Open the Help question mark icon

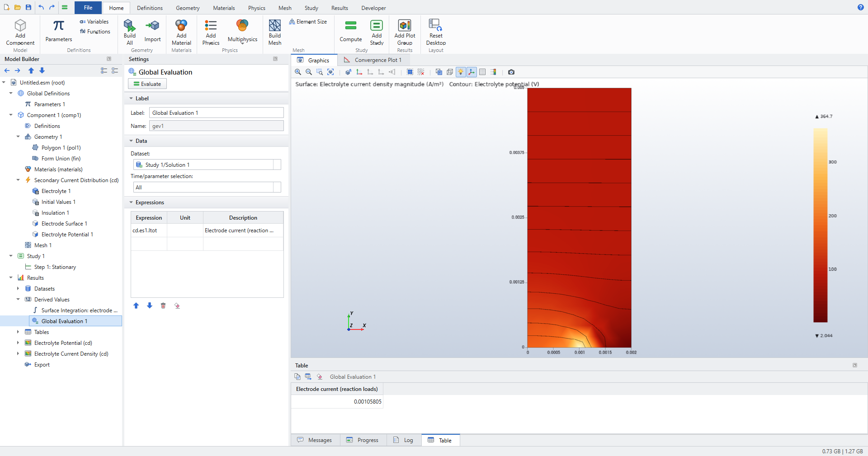[861, 7]
